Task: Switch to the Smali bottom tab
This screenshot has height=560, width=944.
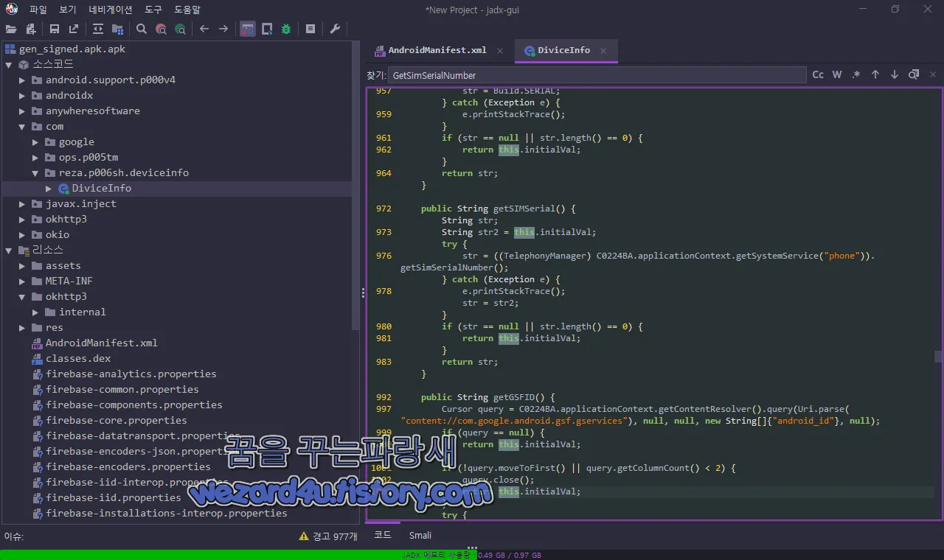Action: click(x=420, y=535)
